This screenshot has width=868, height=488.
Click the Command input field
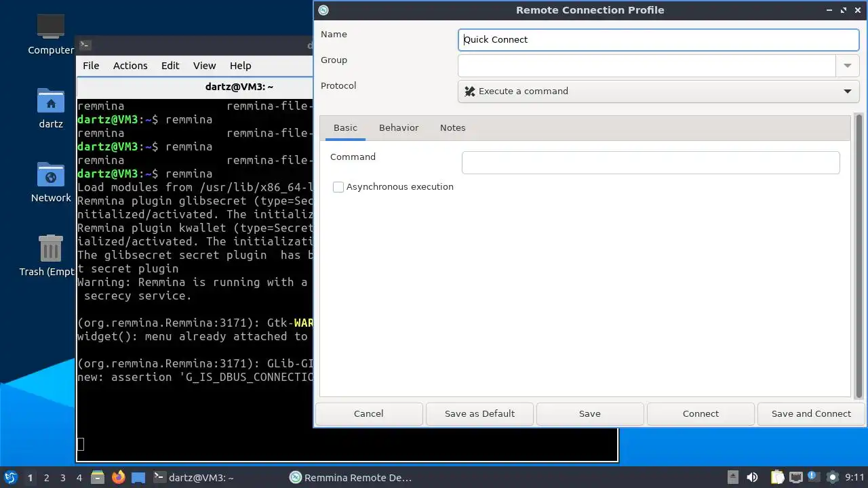click(651, 163)
